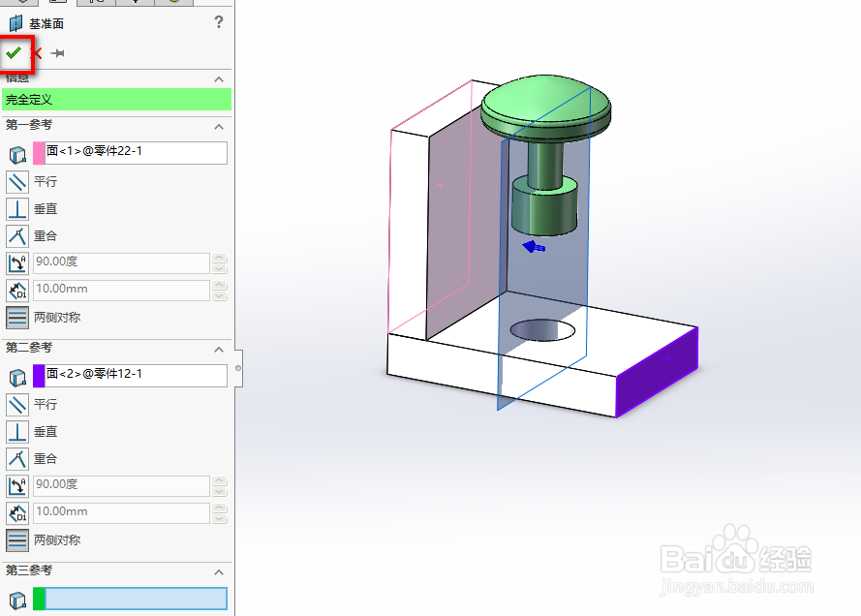Increase second reference angle with up arrow
Screen dimensions: 861x616
(x=220, y=481)
